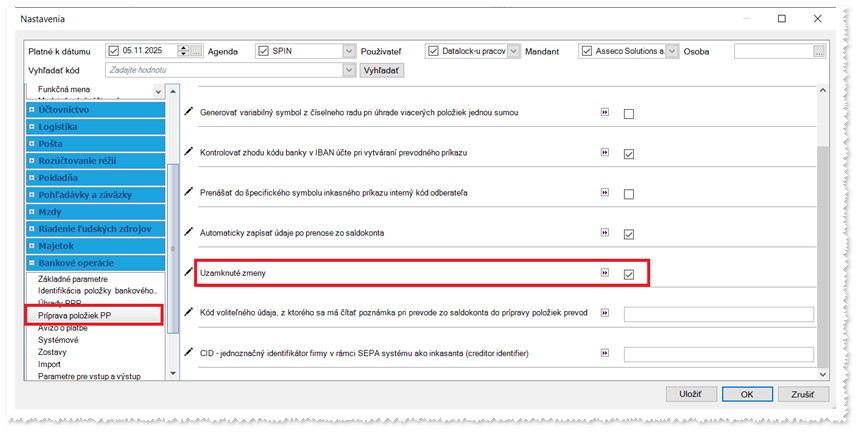Click pencil icon beside 'Prenášať do špecifického symbolu'

[190, 191]
